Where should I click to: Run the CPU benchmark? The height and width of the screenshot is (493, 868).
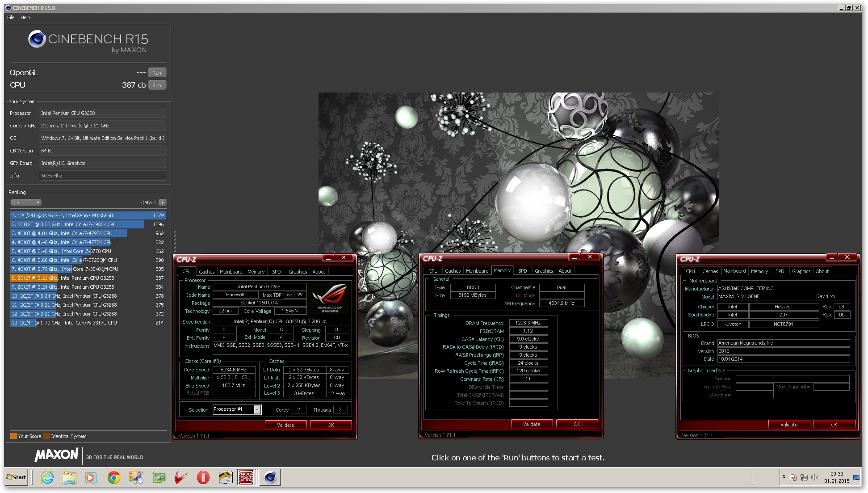coord(157,85)
